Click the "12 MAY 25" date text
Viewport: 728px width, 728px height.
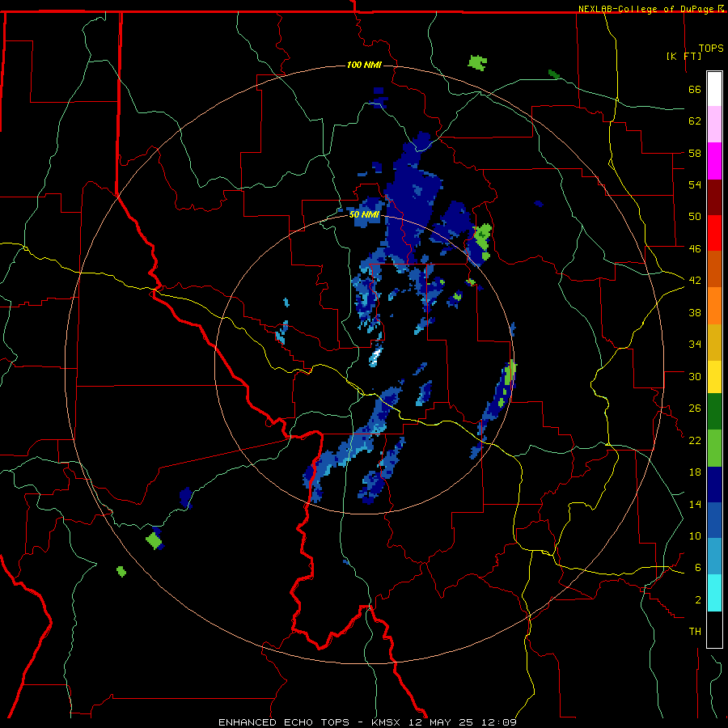[441, 722]
